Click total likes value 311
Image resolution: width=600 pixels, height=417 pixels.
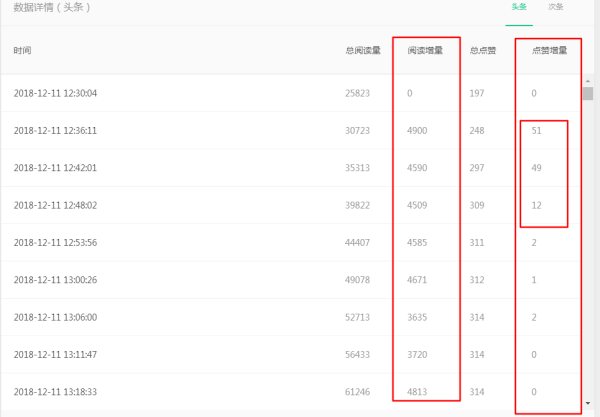pyautogui.click(x=477, y=243)
